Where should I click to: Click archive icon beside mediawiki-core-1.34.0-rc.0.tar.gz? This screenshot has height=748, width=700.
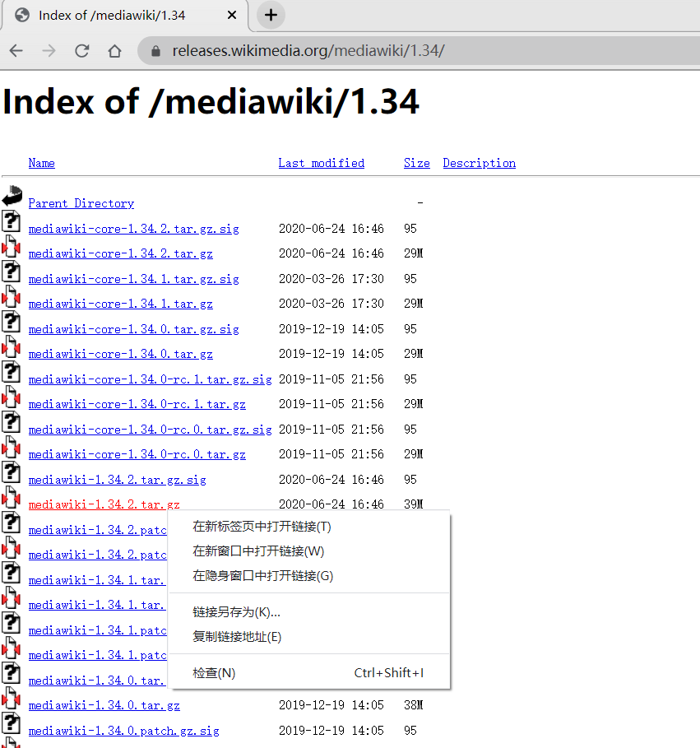pyautogui.click(x=11, y=448)
